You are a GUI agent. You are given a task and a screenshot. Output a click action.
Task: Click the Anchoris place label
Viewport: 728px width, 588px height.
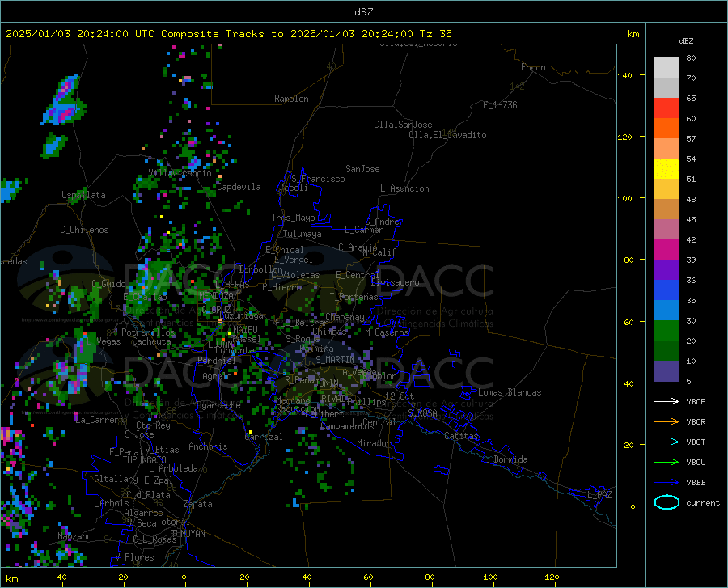[x=208, y=446]
